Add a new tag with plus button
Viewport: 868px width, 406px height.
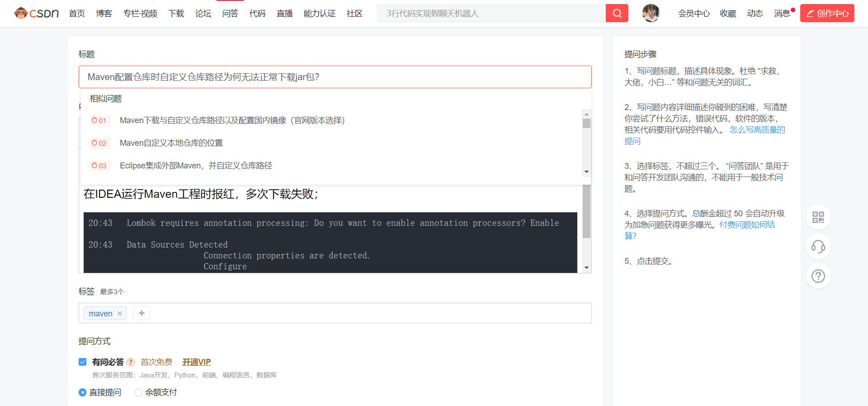142,313
